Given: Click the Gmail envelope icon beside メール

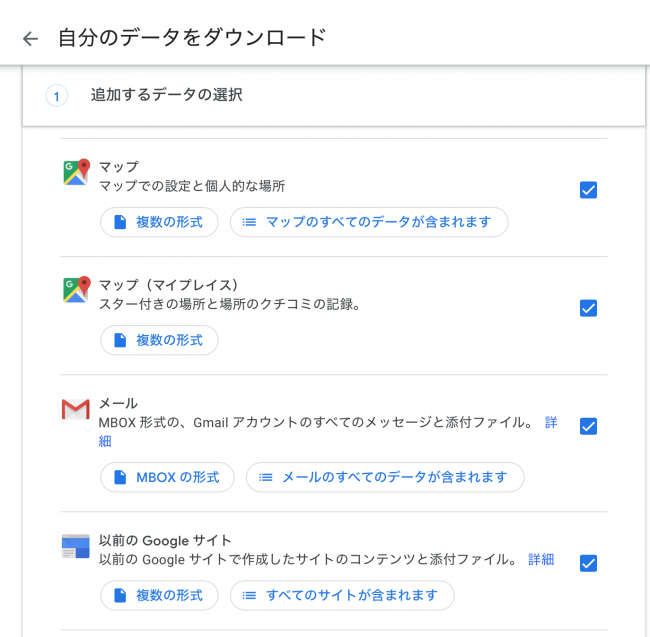Looking at the screenshot, I should [75, 409].
